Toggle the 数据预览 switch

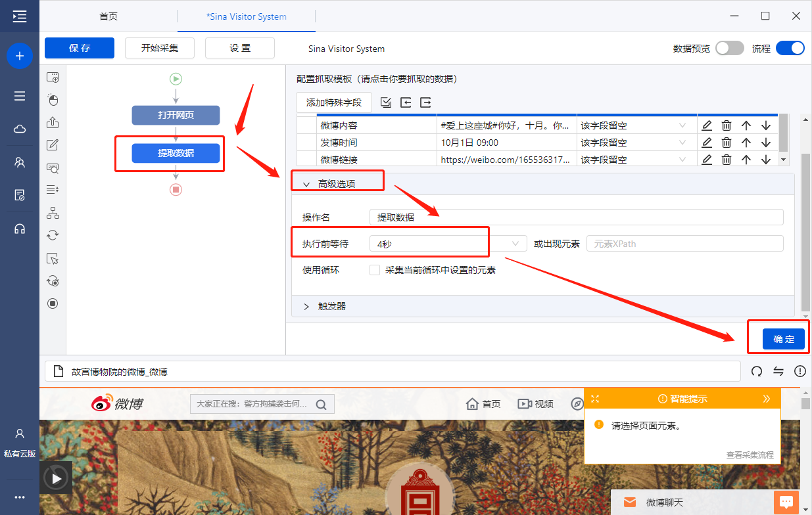tap(730, 48)
